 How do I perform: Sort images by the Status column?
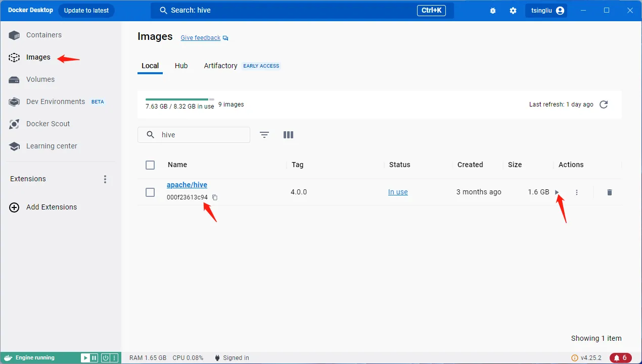(400, 165)
